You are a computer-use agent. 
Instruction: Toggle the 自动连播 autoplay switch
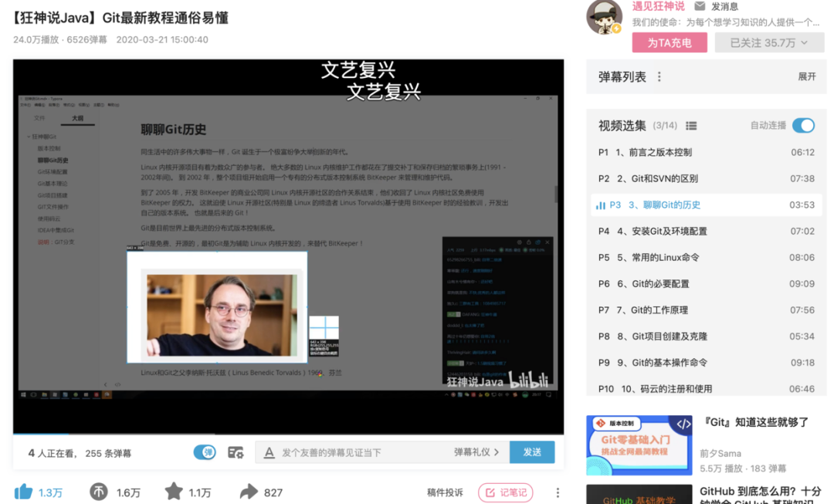click(x=803, y=126)
